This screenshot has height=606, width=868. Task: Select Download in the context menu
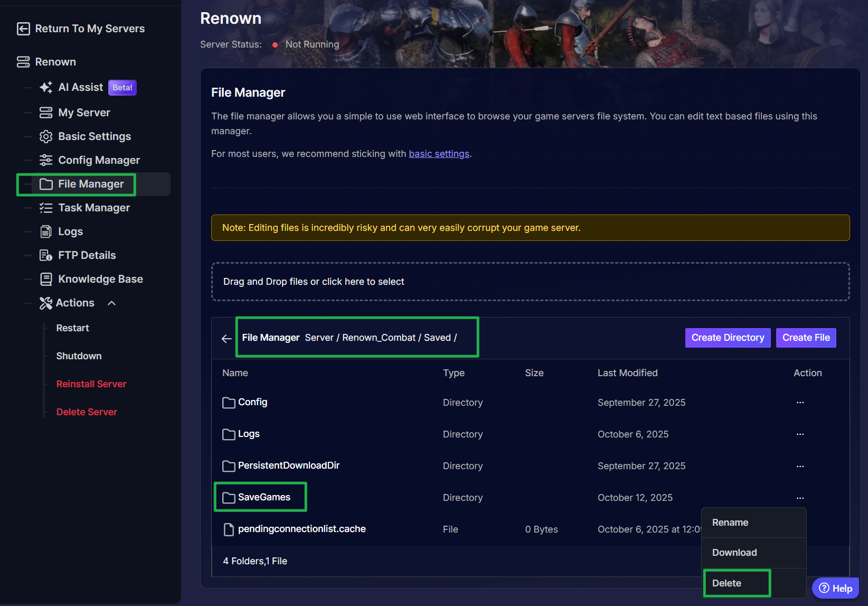734,553
